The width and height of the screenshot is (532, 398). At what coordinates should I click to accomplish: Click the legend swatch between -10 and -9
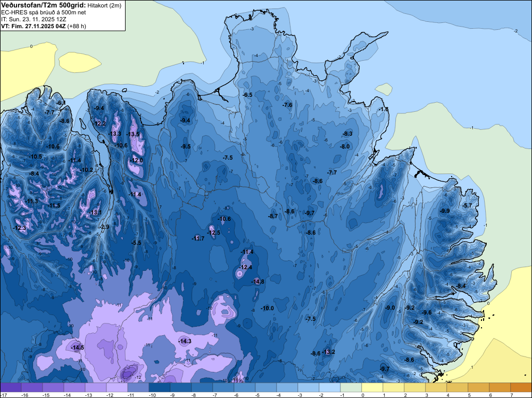point(160,387)
